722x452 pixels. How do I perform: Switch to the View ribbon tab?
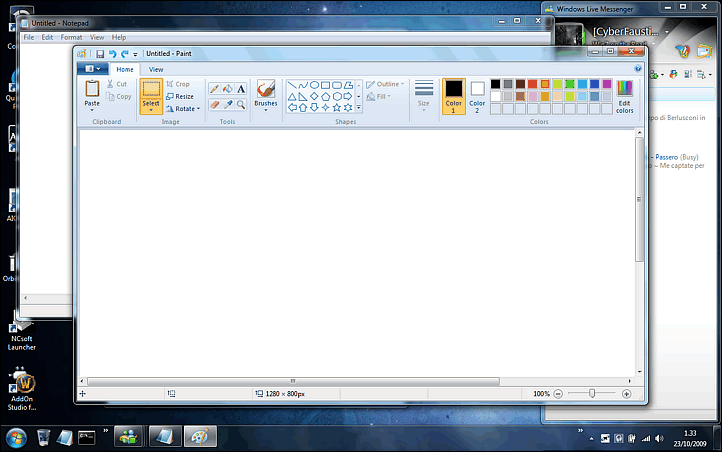pos(156,70)
